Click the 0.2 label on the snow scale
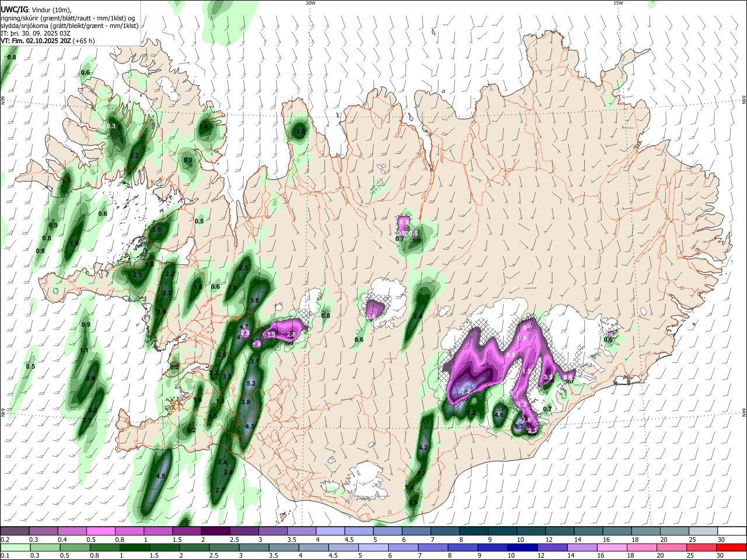Screen dimensions: 747x560 (5, 540)
